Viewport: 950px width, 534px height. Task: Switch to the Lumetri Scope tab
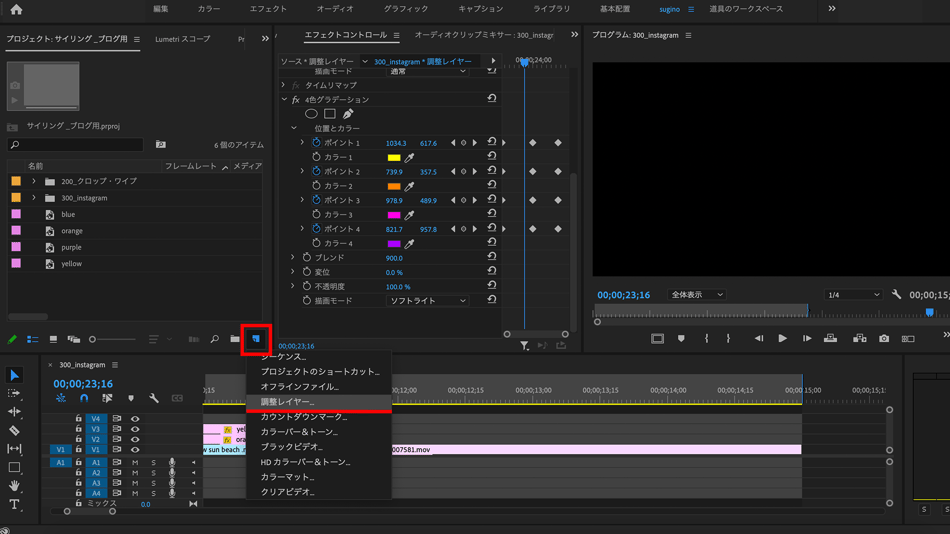(183, 40)
